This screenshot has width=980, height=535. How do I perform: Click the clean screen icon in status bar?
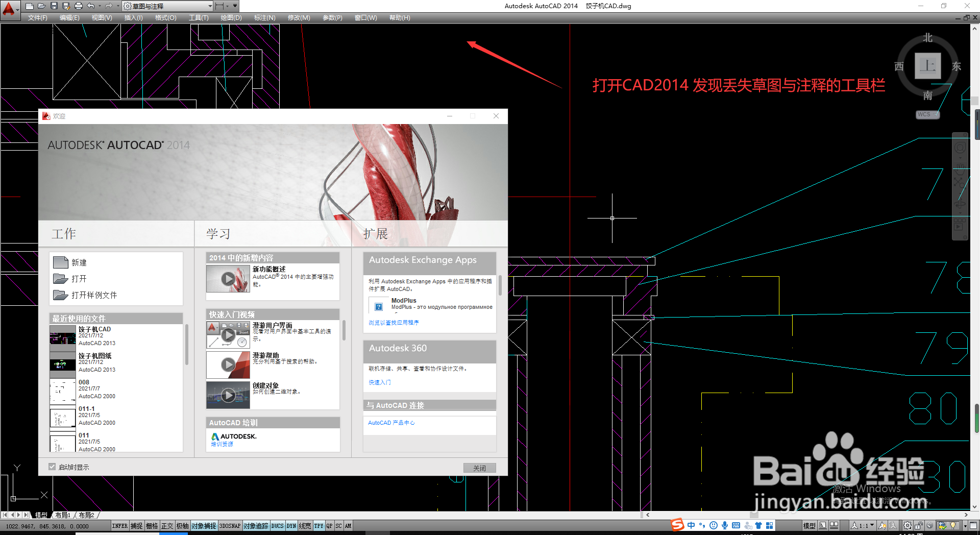[x=973, y=525]
